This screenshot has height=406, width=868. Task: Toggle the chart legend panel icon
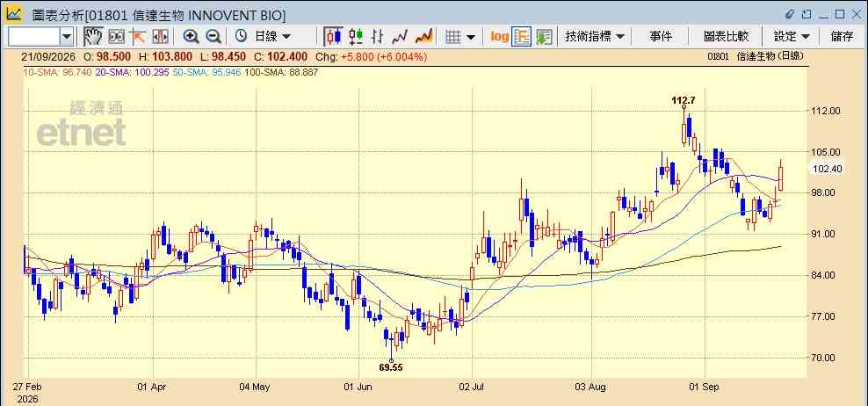coord(522,37)
